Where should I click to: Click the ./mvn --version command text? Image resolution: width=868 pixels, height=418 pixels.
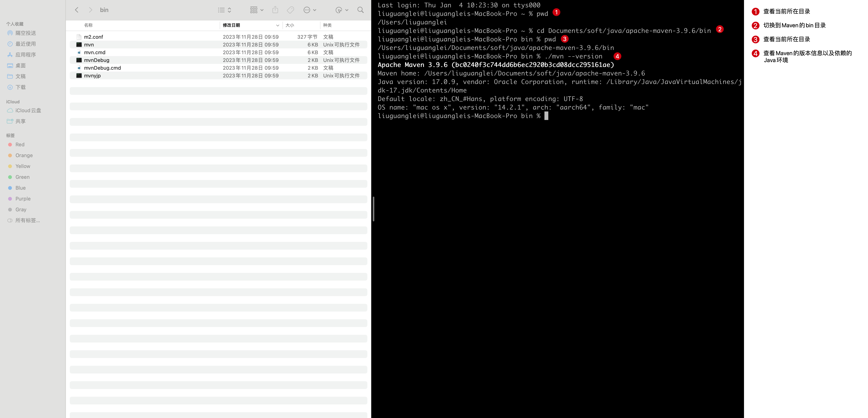click(x=573, y=56)
